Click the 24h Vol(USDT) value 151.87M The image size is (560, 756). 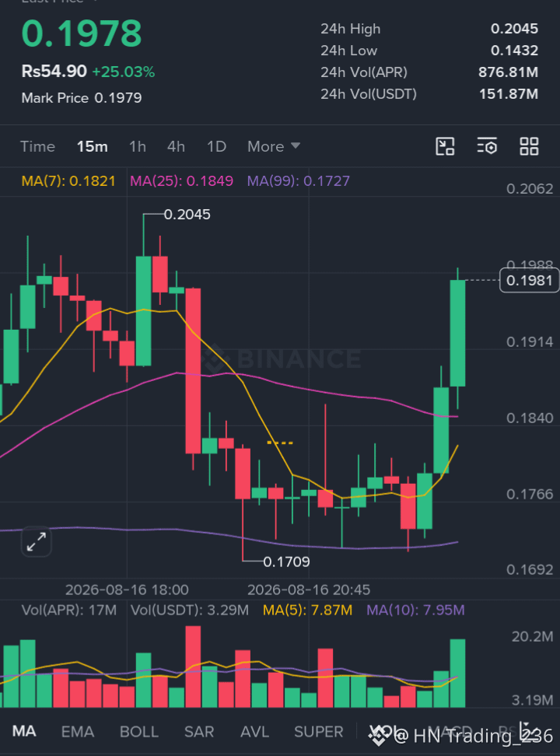click(509, 94)
